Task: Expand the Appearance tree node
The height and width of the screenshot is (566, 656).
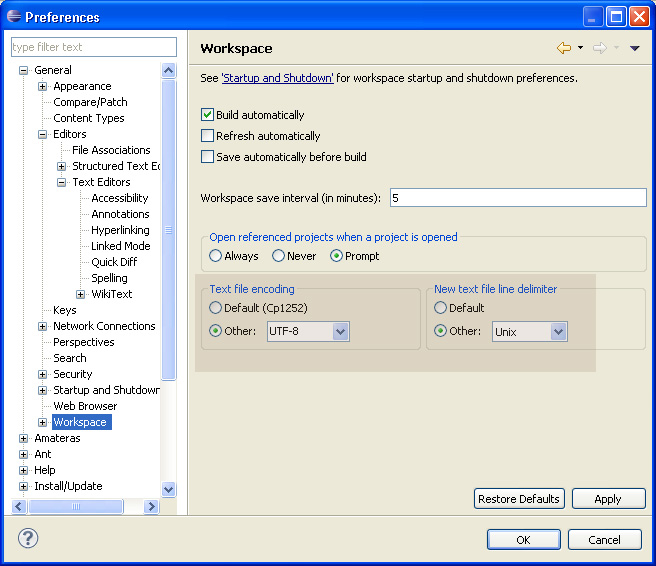Action: click(43, 86)
